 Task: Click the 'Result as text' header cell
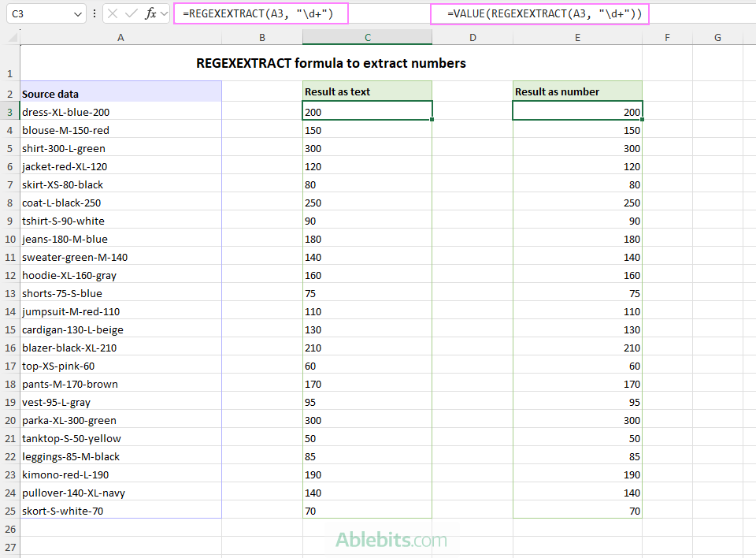368,91
